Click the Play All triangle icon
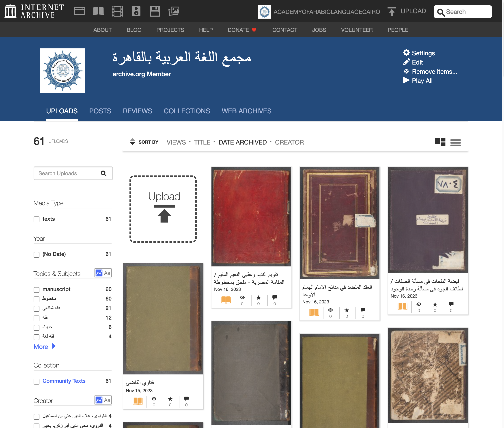The image size is (504, 428). click(x=406, y=80)
